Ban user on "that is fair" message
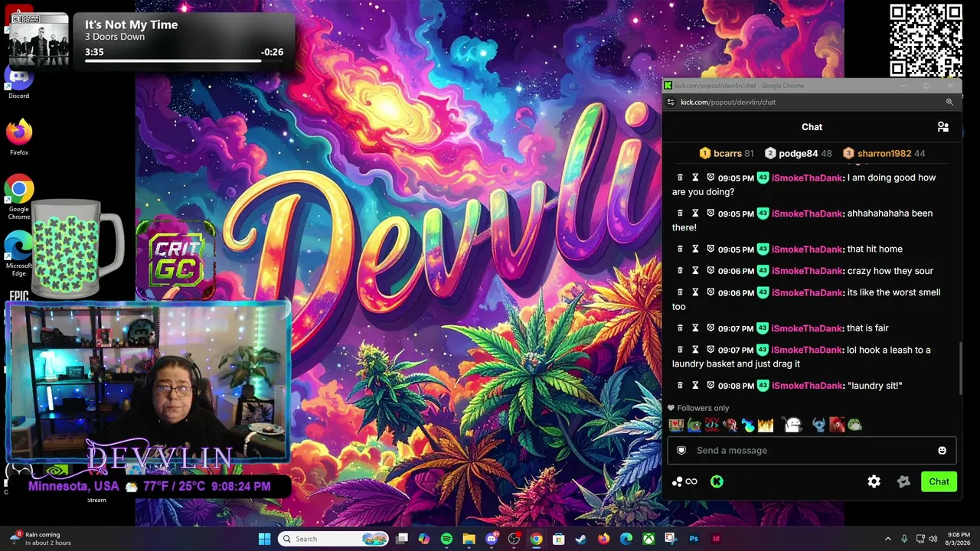 tap(710, 328)
